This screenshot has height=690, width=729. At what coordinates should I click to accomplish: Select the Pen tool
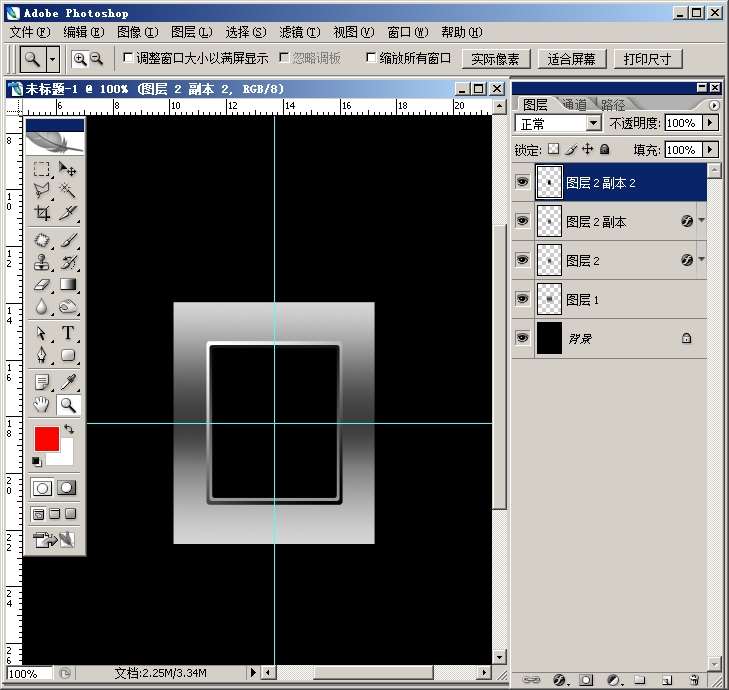(42, 355)
